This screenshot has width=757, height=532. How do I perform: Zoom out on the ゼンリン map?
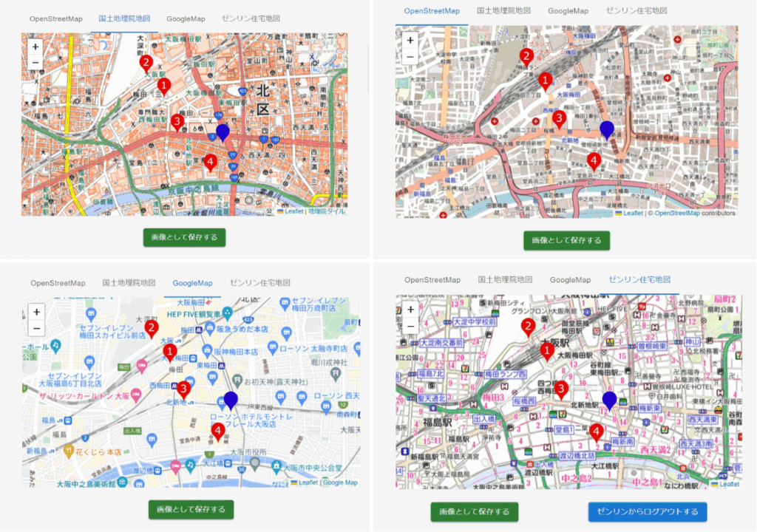point(410,325)
